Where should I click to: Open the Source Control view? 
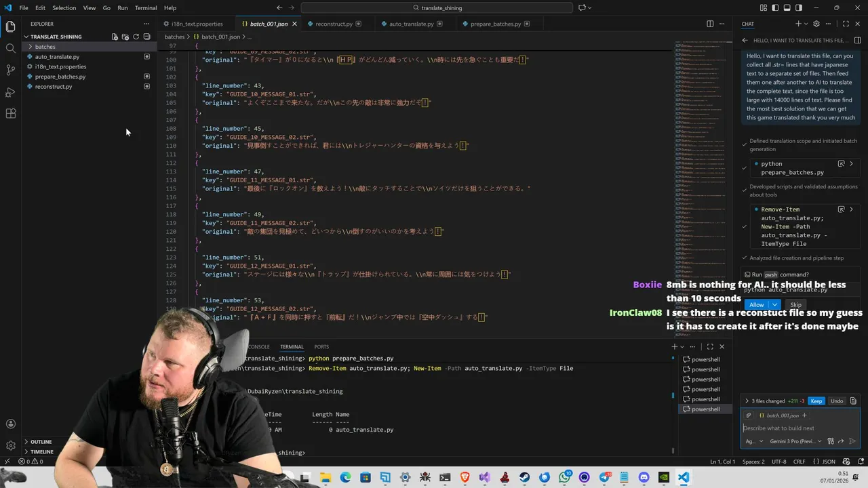(10, 70)
